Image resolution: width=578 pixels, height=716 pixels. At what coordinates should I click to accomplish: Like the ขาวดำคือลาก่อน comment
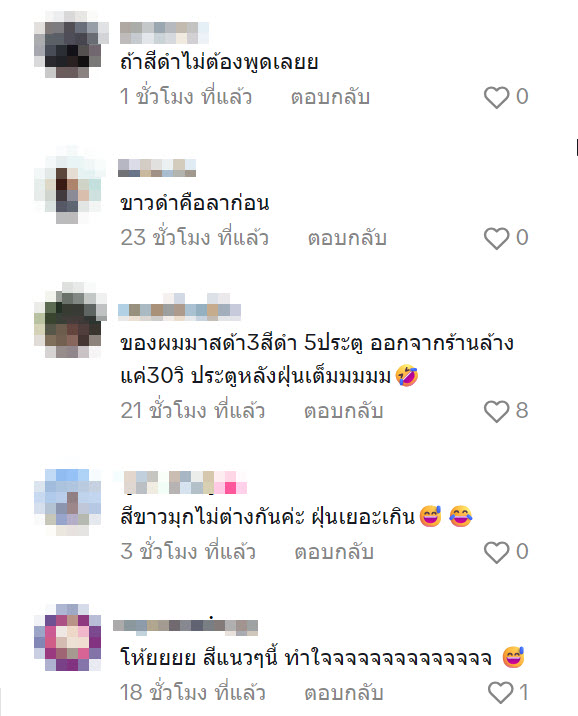[496, 238]
